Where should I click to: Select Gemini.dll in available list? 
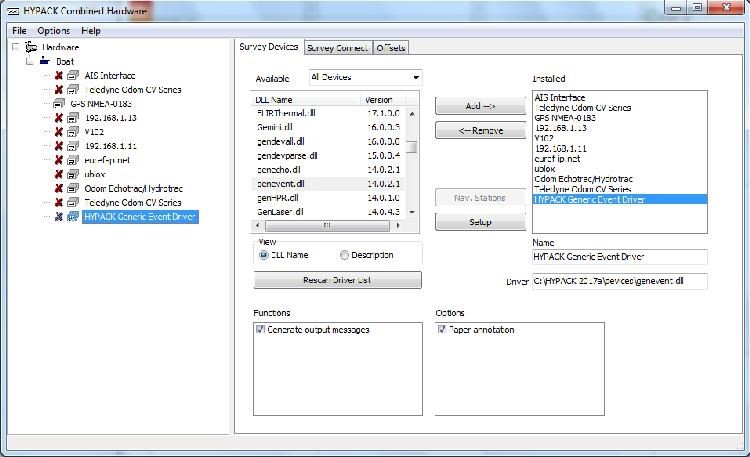[328, 127]
